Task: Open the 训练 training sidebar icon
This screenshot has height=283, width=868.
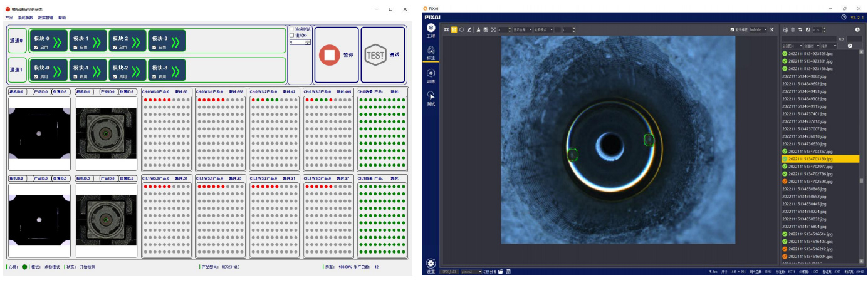Action: point(431,75)
